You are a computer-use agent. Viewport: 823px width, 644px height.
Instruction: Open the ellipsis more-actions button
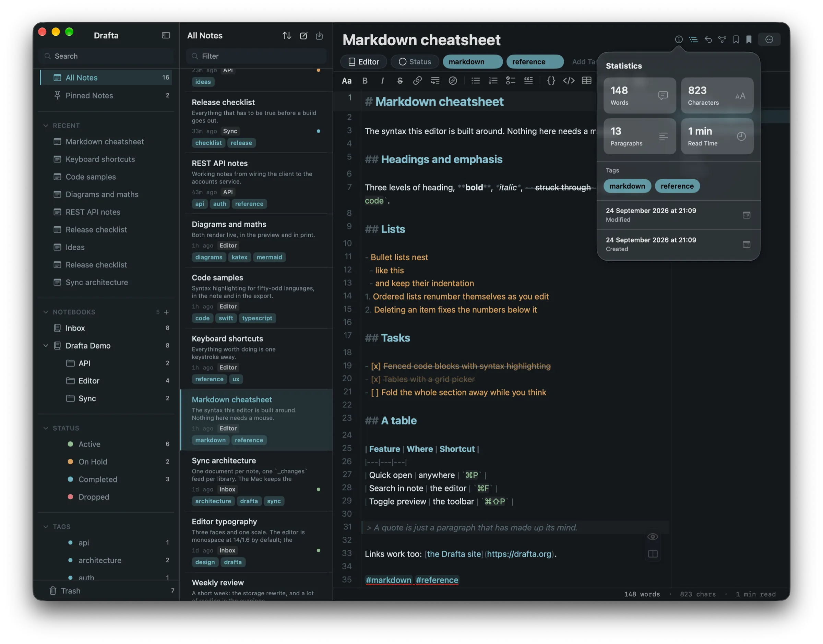coord(770,39)
